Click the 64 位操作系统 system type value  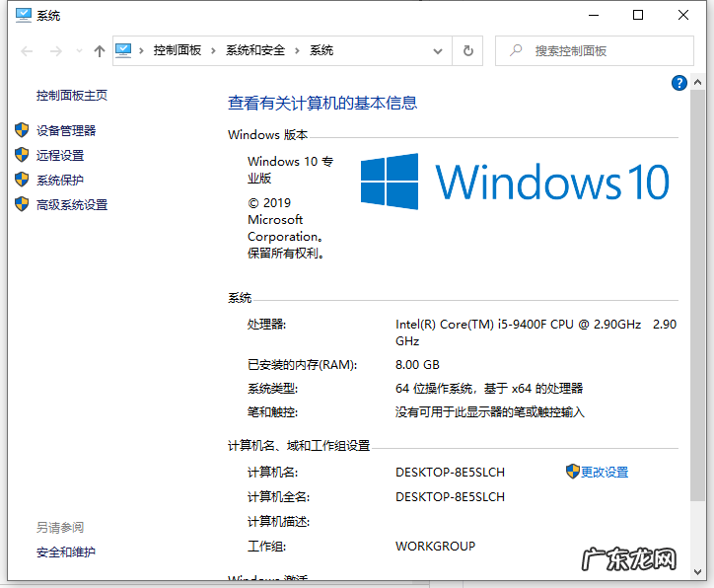(x=489, y=389)
